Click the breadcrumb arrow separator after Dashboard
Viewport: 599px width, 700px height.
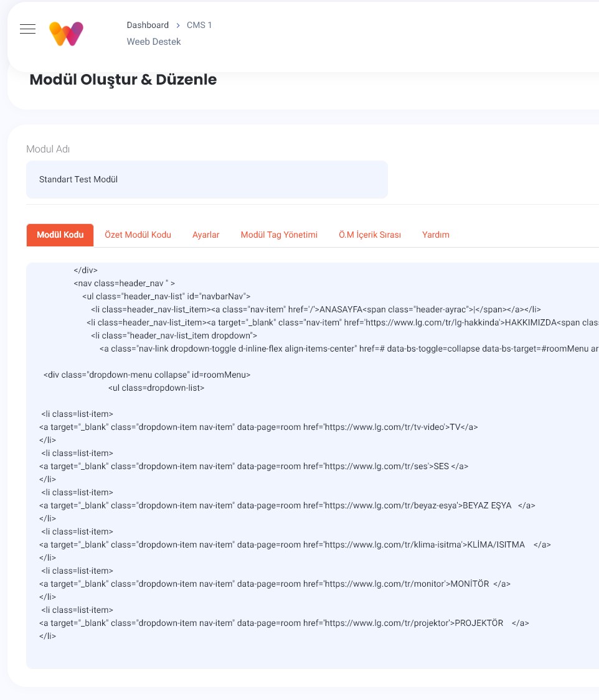[x=178, y=26]
